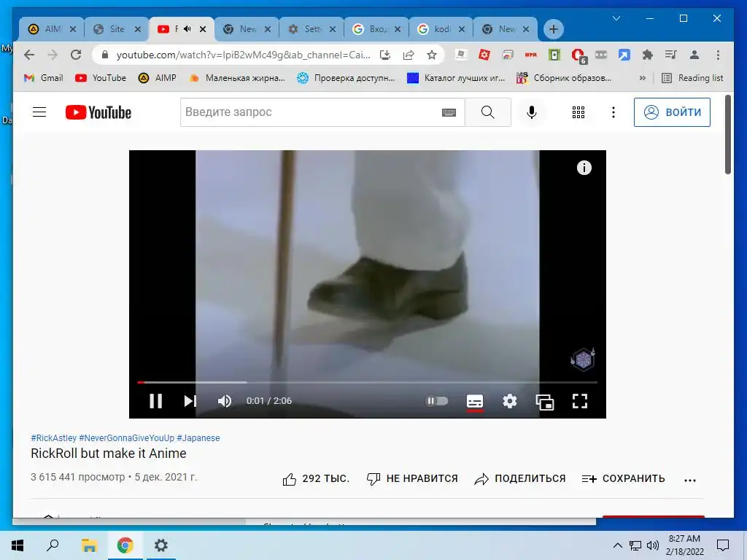Open the red gear extension icon
The image size is (747, 560).
[x=484, y=55]
